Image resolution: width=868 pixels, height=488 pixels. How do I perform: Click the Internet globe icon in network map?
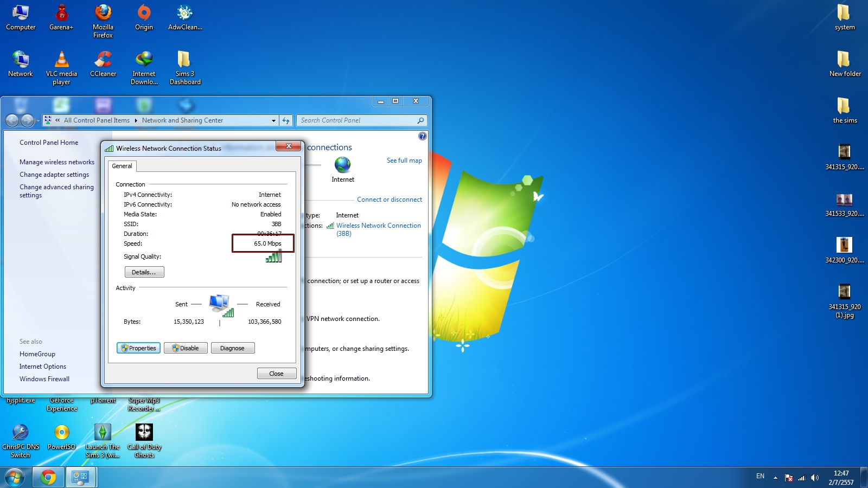342,164
